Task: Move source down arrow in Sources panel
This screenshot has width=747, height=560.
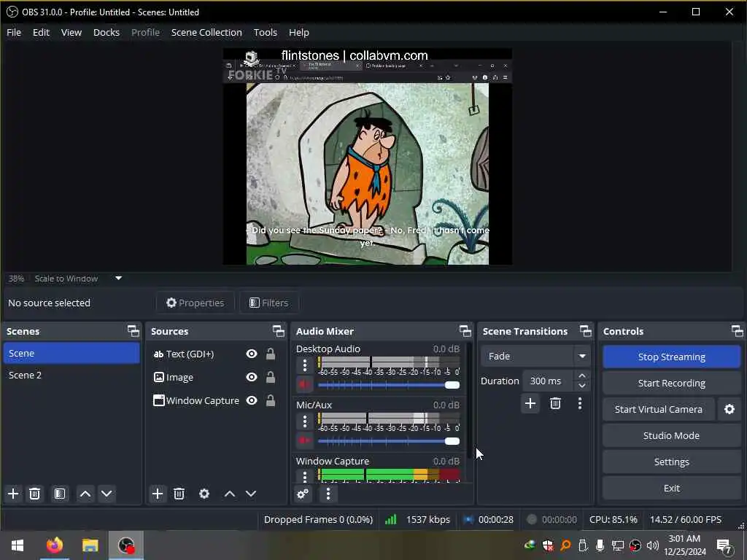Action: pyautogui.click(x=251, y=494)
